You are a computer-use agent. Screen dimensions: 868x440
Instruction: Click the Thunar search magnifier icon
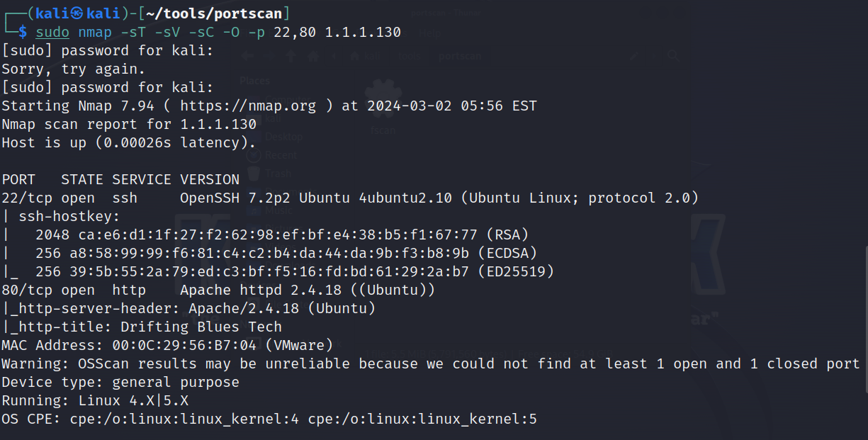pos(674,56)
